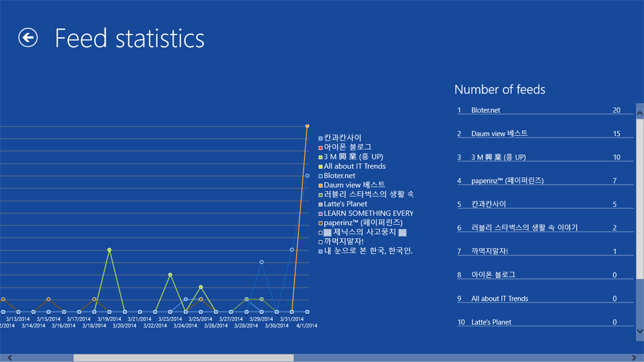Select All about IT Trends legend label
This screenshot has height=362, width=644.
click(x=355, y=166)
